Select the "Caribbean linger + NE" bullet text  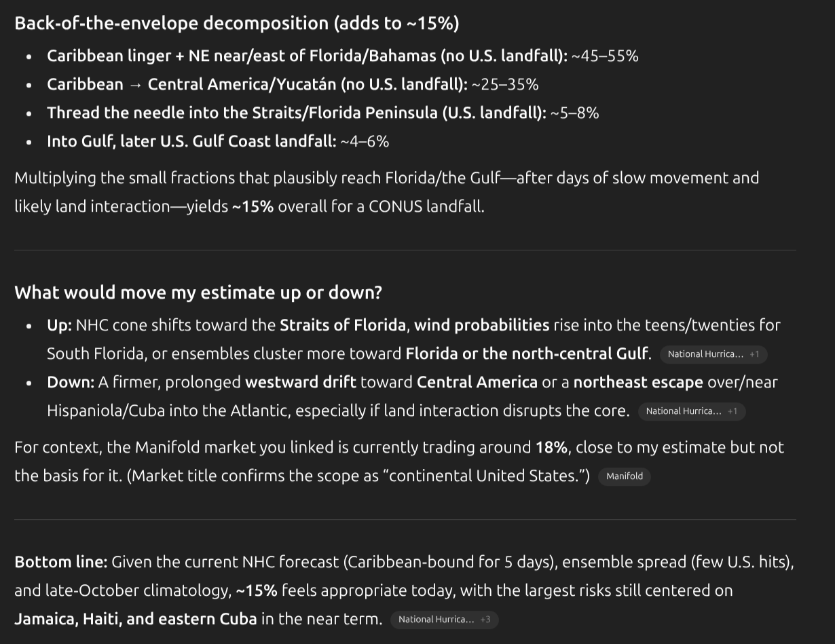click(x=306, y=56)
